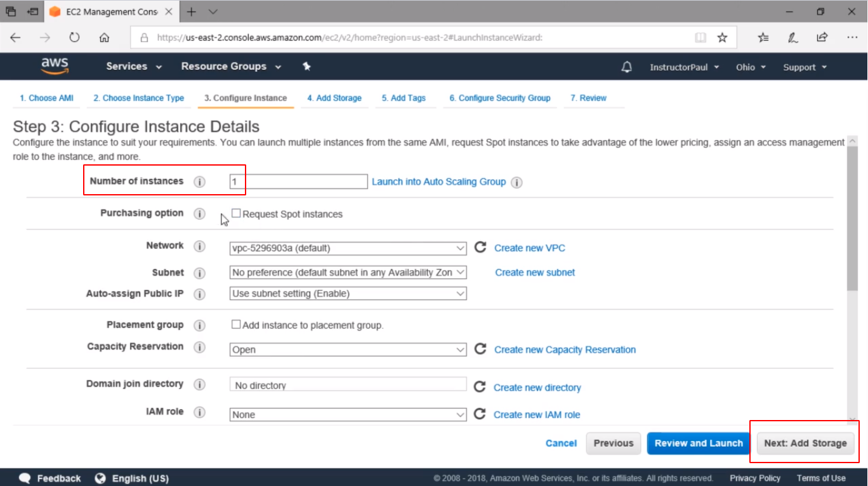
Task: Click Review and Launch button
Action: (x=699, y=443)
